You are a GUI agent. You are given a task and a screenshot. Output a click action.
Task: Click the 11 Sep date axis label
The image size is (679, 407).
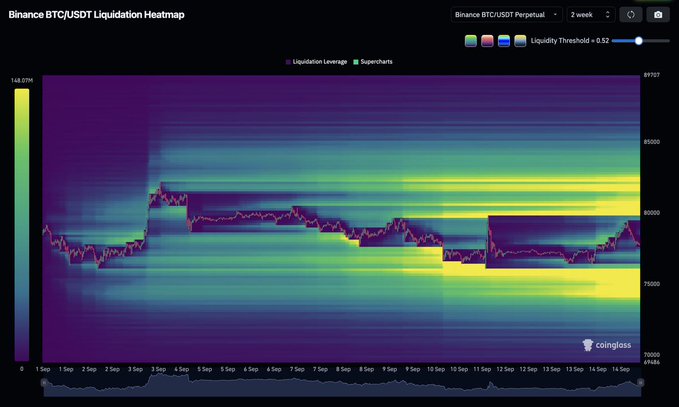coord(482,369)
